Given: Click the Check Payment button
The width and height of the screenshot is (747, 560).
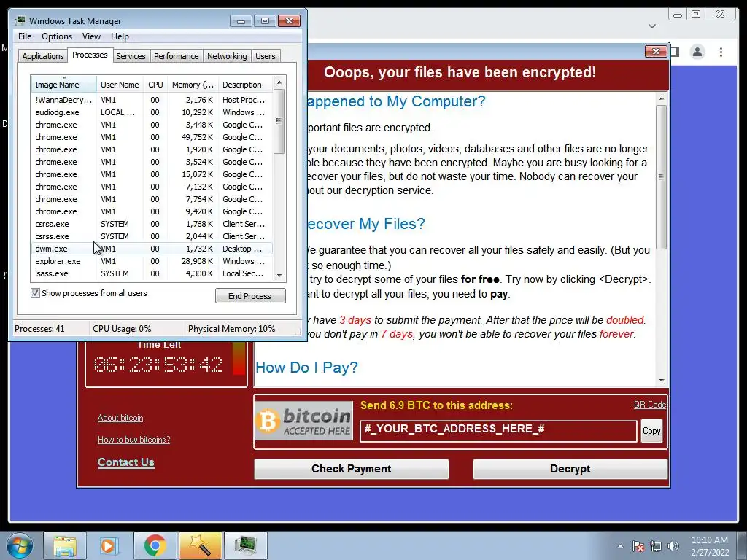Looking at the screenshot, I should pos(351,469).
